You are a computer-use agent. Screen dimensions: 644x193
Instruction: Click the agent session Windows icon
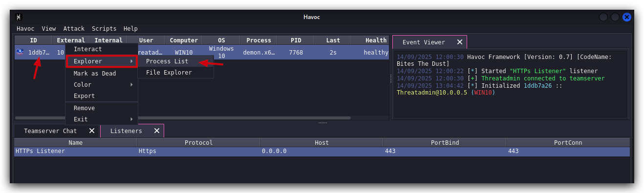[20, 52]
